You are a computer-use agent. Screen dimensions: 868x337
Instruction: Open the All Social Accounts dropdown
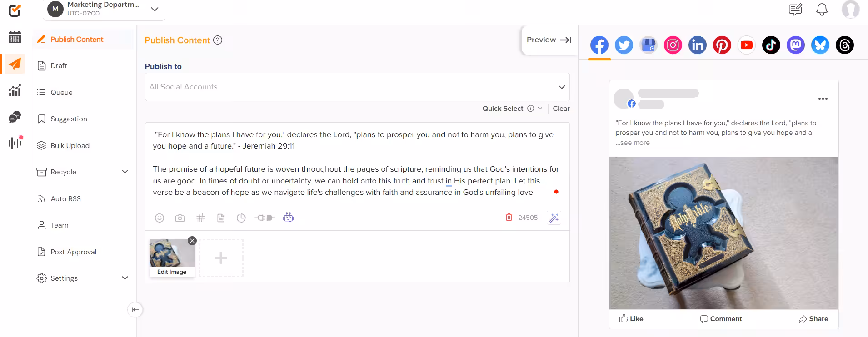coord(357,87)
